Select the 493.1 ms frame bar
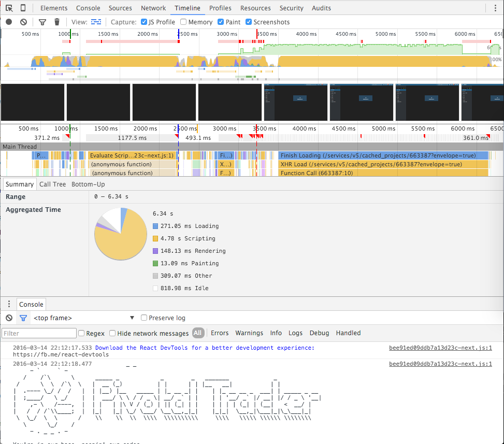 198,138
